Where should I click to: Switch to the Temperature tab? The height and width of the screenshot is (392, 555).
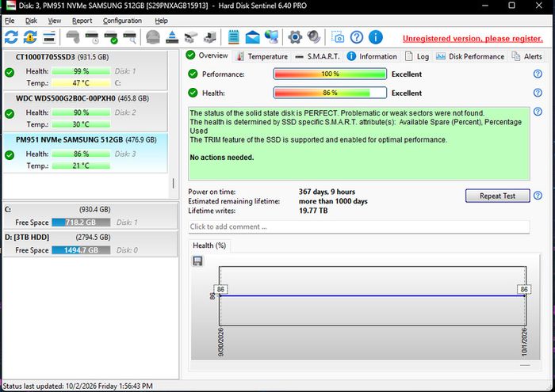click(262, 56)
